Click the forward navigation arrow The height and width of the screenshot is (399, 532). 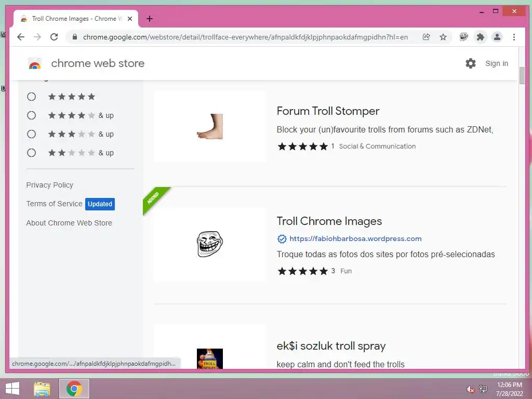pyautogui.click(x=37, y=37)
